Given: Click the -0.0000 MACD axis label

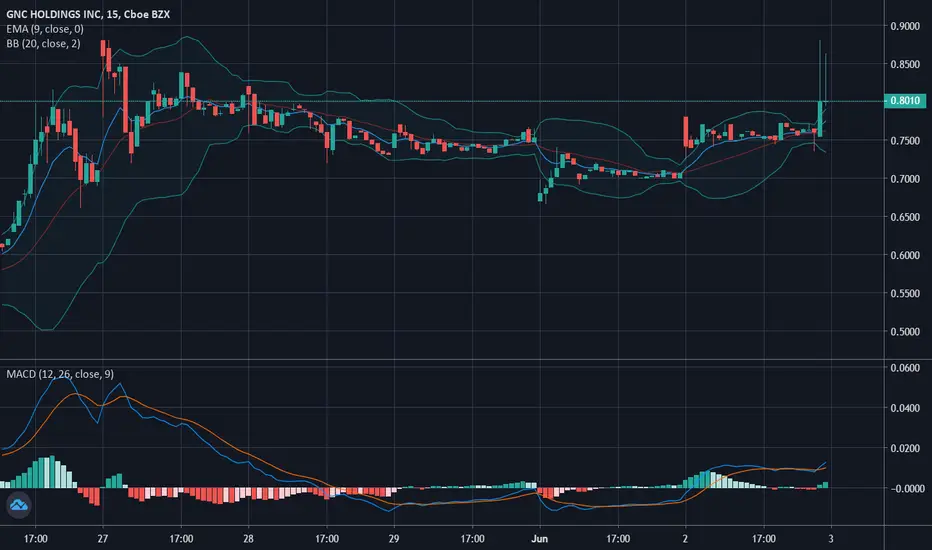Looking at the screenshot, I should click(x=906, y=489).
